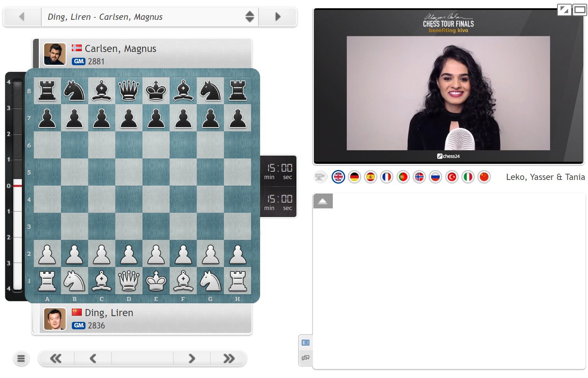
Task: Click Carlsen's rating 2881
Action: [x=96, y=61]
